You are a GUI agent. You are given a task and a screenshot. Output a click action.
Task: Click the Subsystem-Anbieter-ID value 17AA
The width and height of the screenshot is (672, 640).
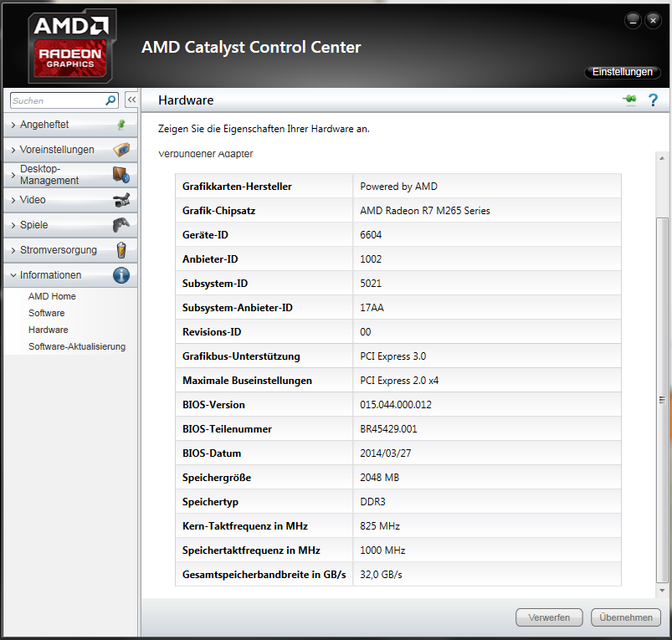click(x=372, y=308)
